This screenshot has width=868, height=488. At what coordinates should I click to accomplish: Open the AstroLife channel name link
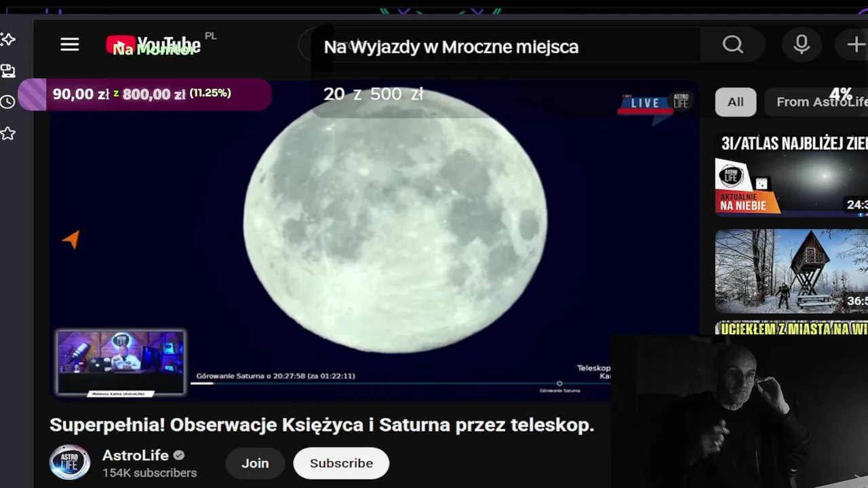[x=136, y=455]
